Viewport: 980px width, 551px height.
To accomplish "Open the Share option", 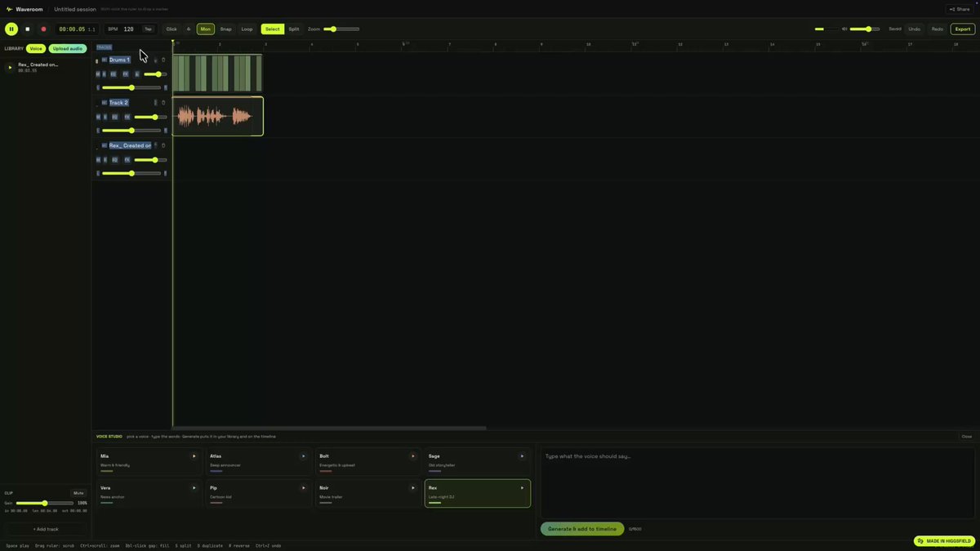I will (x=960, y=9).
